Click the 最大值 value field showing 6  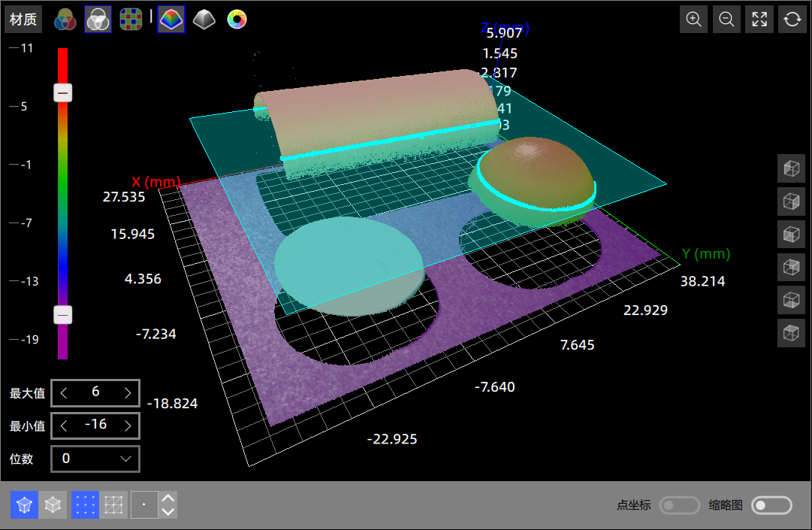click(x=95, y=392)
